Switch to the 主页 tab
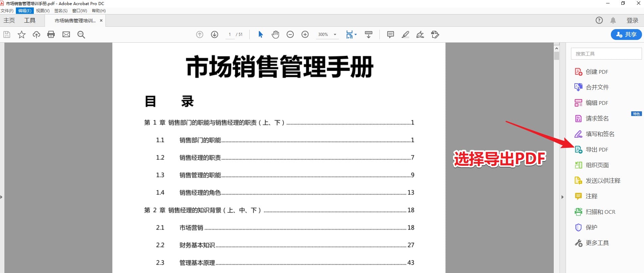644x273 pixels. pyautogui.click(x=9, y=20)
